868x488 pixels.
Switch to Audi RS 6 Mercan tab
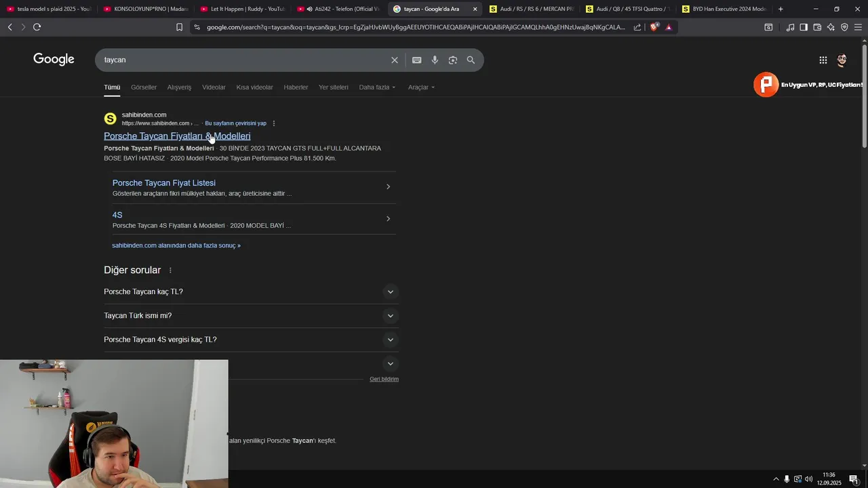coord(532,9)
